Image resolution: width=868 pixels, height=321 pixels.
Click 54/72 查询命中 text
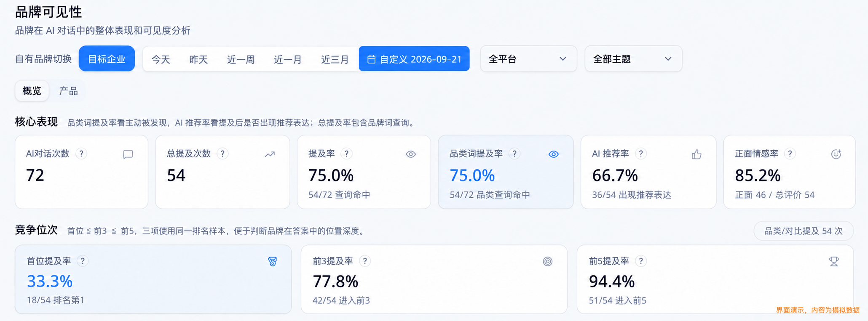(x=339, y=195)
